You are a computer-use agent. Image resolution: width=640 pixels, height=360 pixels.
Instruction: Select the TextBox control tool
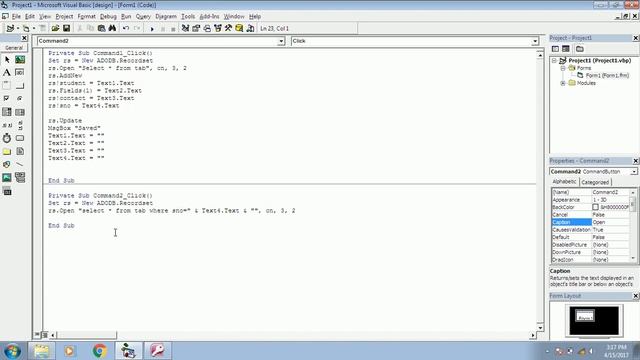[x=20, y=73]
